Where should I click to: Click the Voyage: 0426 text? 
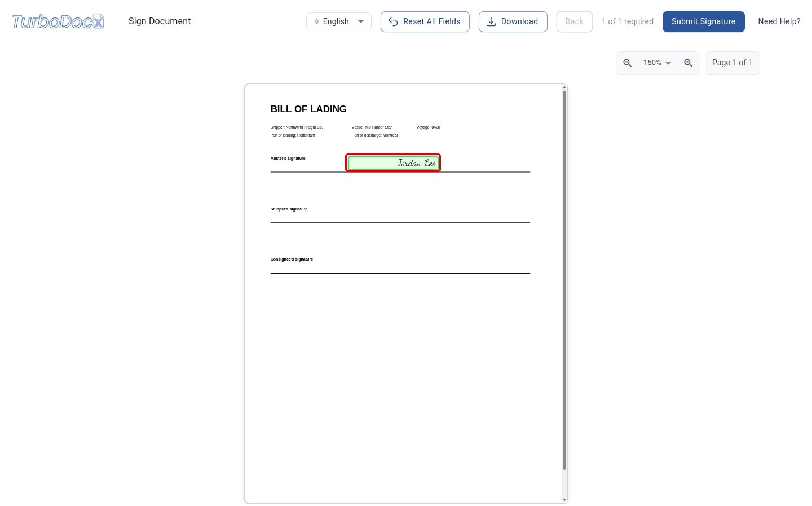[x=428, y=127]
